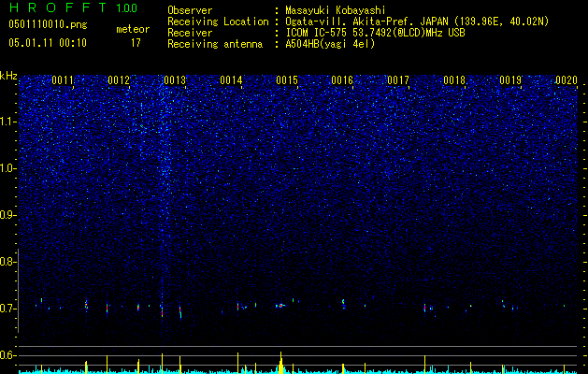This screenshot has height=374, width=588.
Task: Click the 0012 time marker
Action: tap(119, 80)
